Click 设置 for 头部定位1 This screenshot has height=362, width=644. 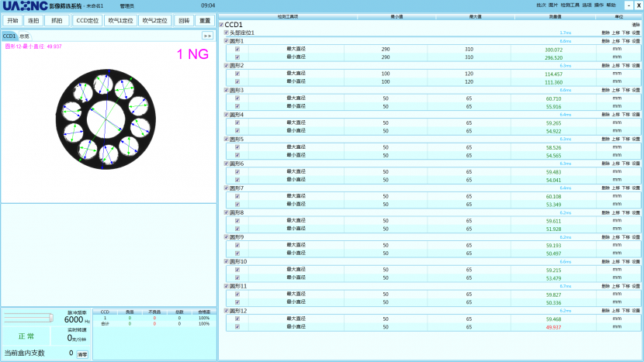[x=635, y=33]
